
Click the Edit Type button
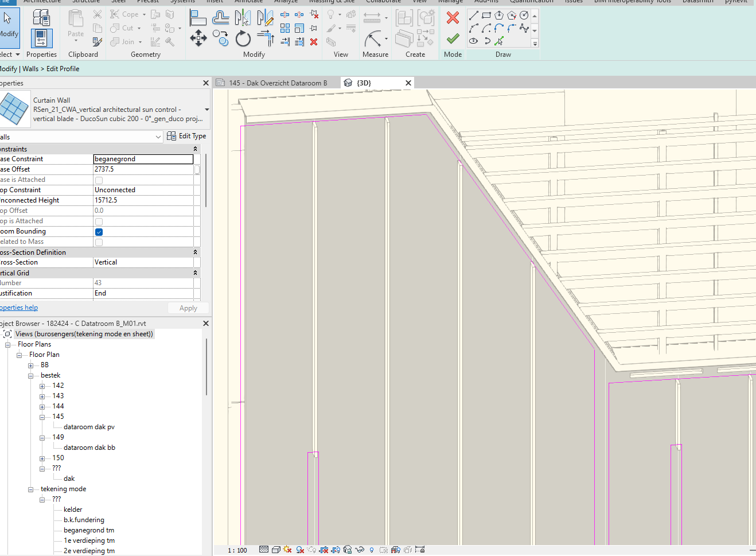(x=186, y=135)
